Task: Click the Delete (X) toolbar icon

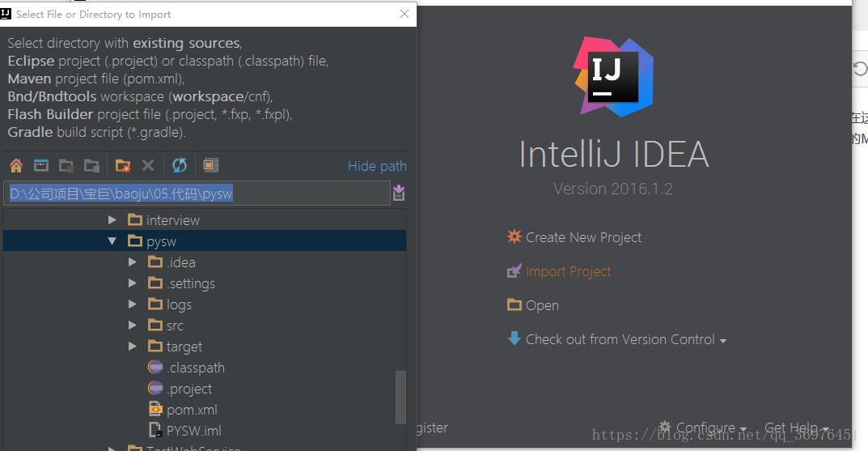Action: [148, 165]
